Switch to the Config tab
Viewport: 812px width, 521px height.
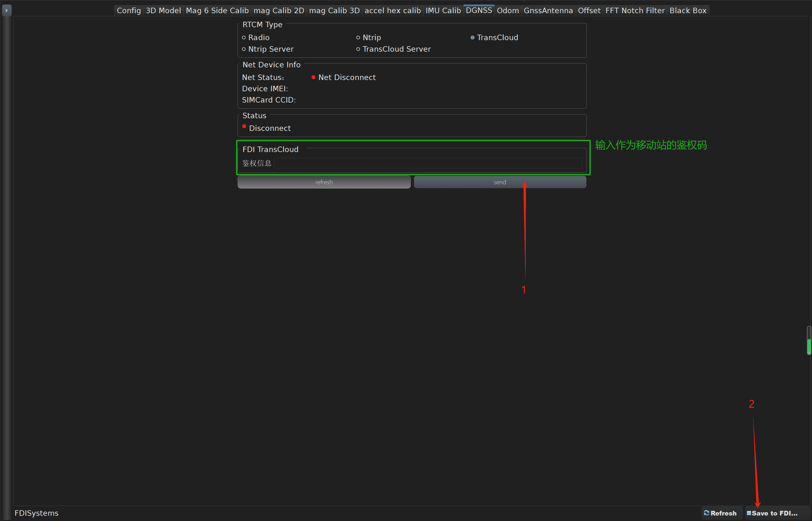(129, 10)
